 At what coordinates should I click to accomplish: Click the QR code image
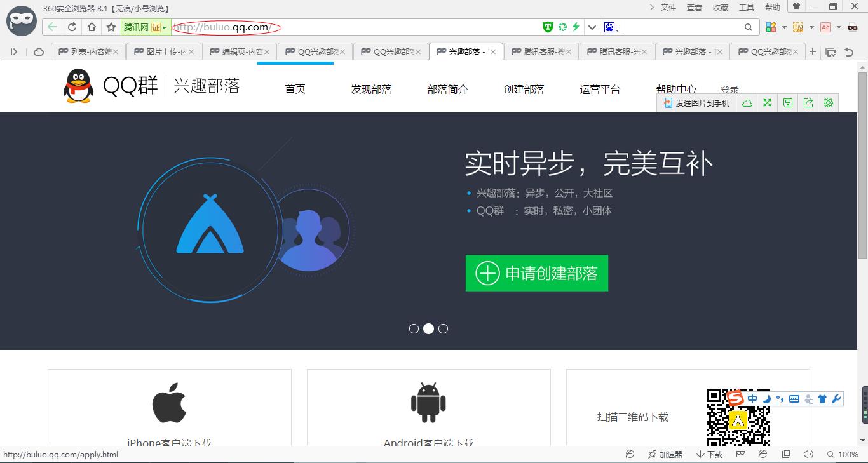[738, 417]
